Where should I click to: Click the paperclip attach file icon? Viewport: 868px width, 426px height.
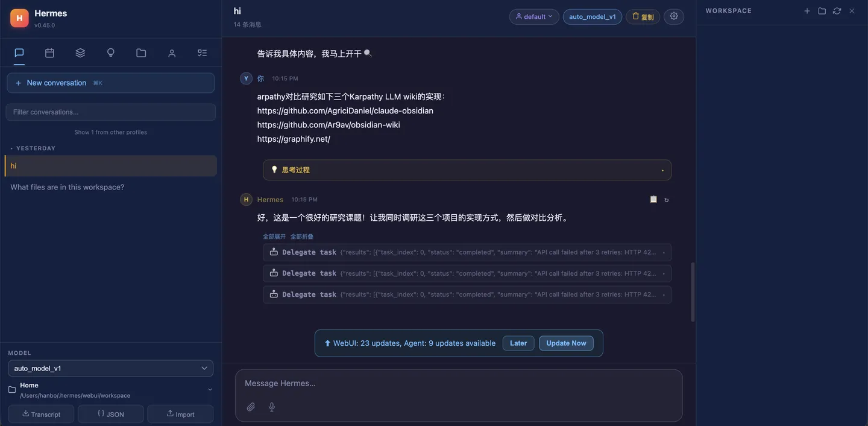pyautogui.click(x=251, y=407)
